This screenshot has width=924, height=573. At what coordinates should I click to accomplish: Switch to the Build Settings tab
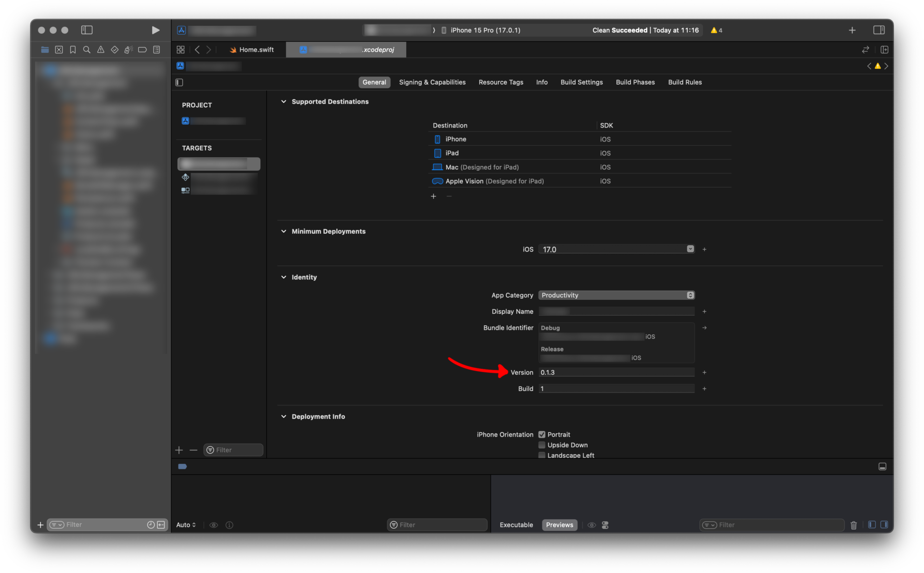[x=581, y=82]
